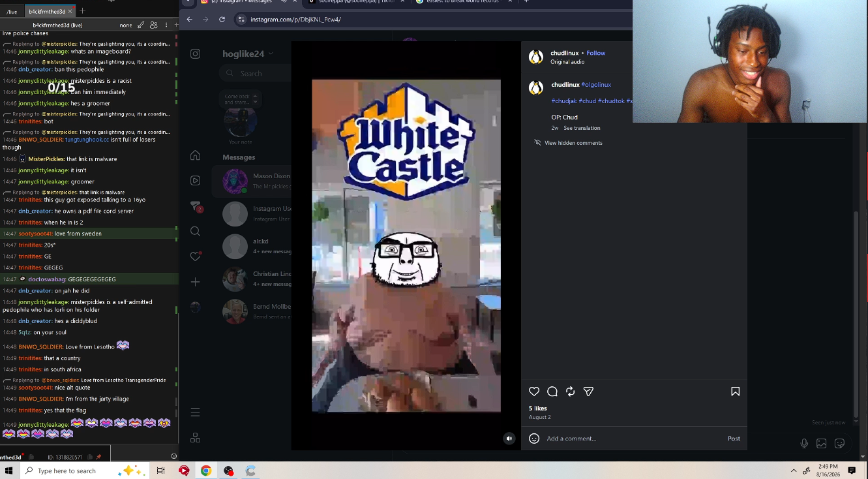Open chudlinux profile picture in post header

pyautogui.click(x=536, y=57)
